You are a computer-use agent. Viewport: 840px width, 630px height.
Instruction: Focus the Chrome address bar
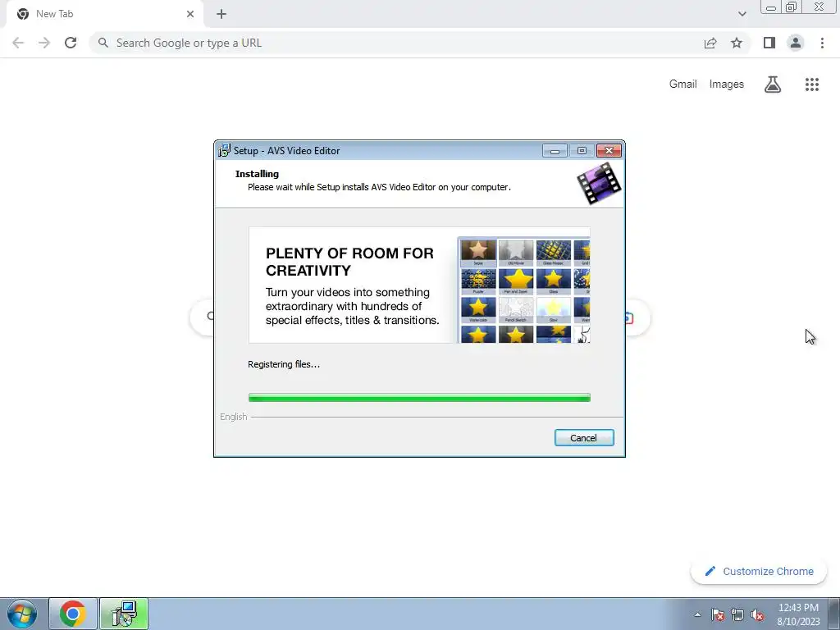click(x=396, y=43)
